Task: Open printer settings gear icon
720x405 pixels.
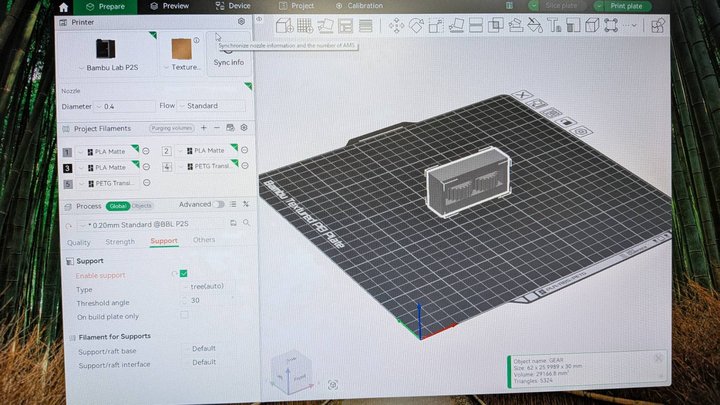Action: pos(241,22)
